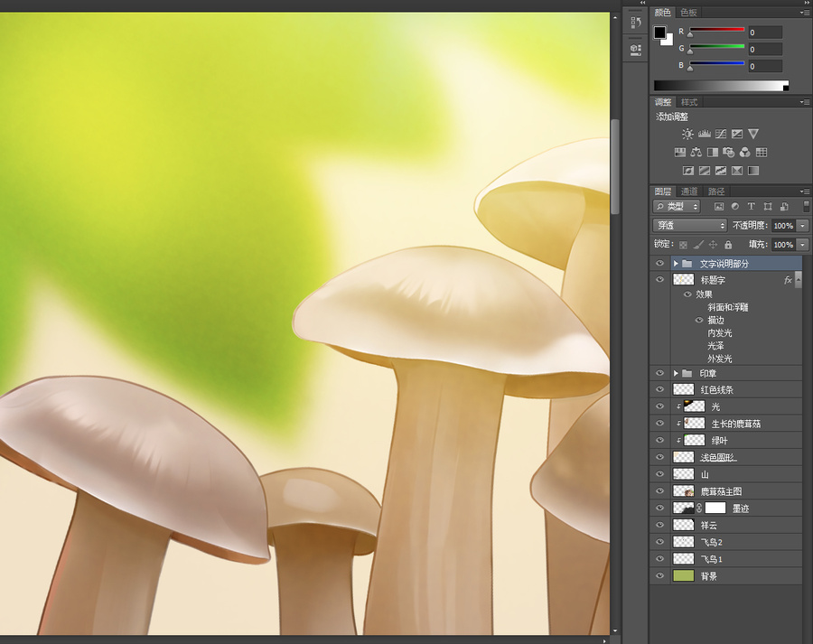Image resolution: width=813 pixels, height=644 pixels.
Task: Hide the 红色线条 layer
Action: [659, 389]
